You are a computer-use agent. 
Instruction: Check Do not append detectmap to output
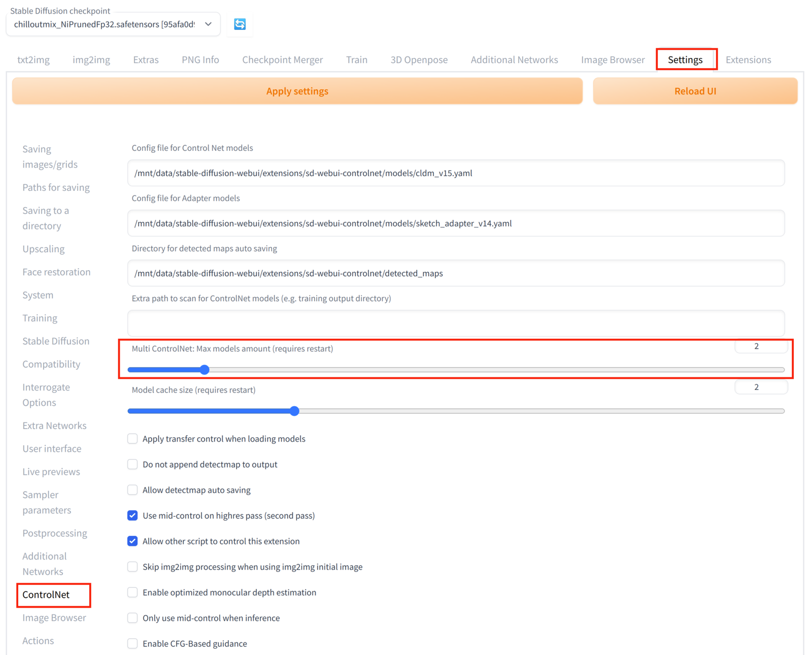[x=132, y=464]
